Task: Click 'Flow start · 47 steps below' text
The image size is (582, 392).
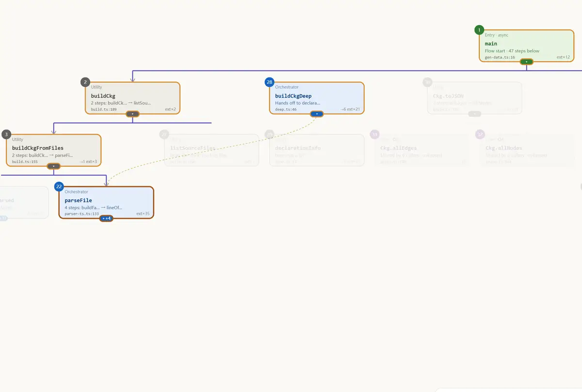Action: pos(512,51)
